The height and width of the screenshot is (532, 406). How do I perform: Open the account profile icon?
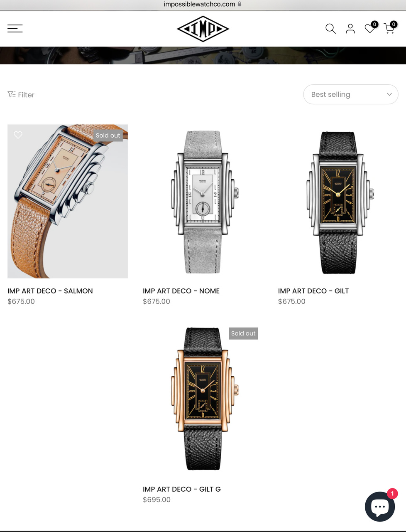pos(350,28)
